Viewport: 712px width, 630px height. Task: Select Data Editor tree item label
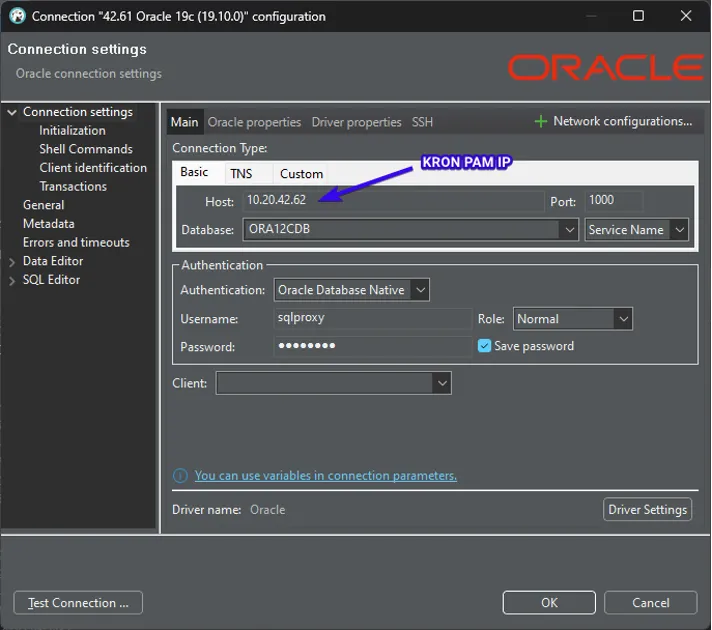coord(53,261)
